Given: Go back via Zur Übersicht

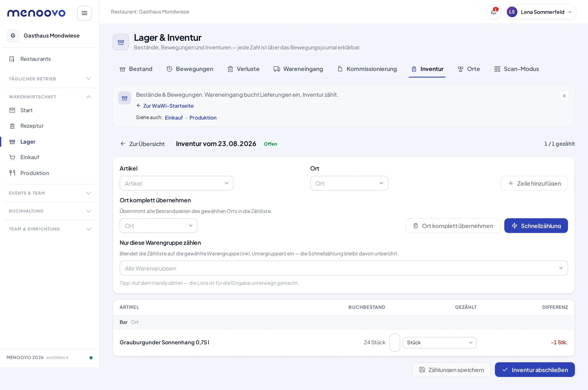Looking at the screenshot, I should (142, 144).
